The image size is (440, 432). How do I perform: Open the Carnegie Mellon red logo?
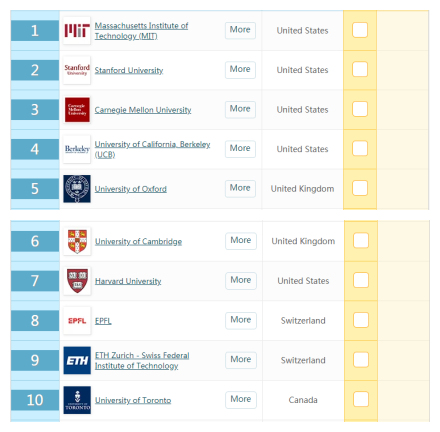point(77,110)
